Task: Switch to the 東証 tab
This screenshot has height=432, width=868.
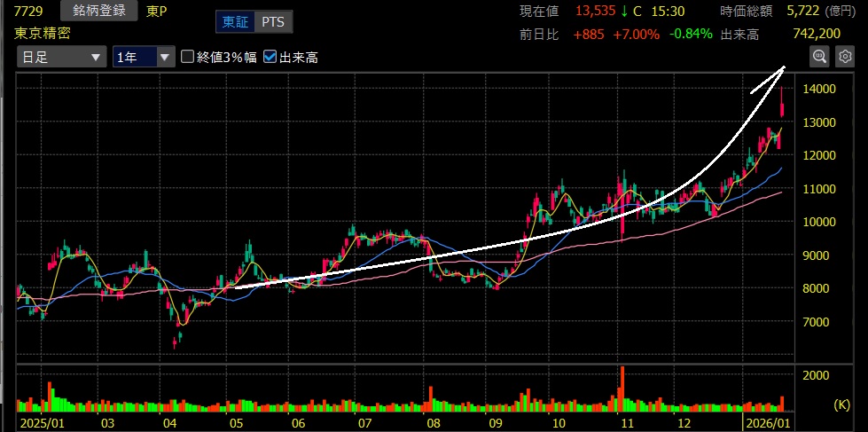Action: (237, 22)
